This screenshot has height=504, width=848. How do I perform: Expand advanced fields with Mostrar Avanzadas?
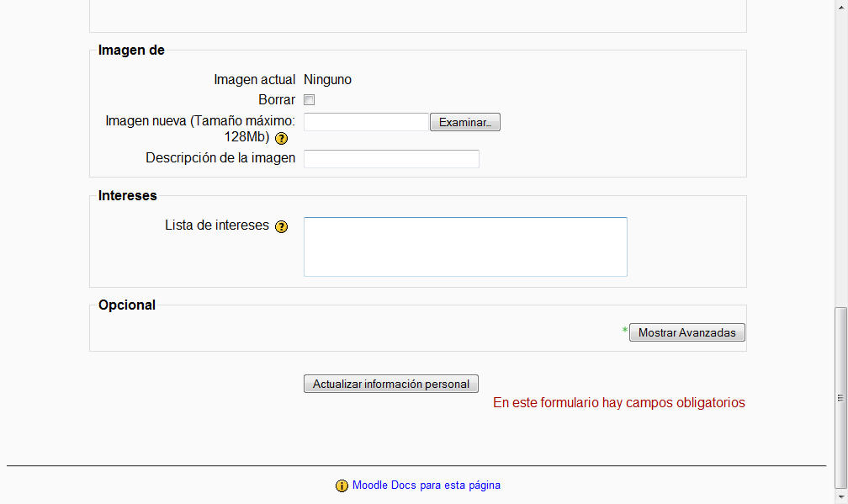686,333
